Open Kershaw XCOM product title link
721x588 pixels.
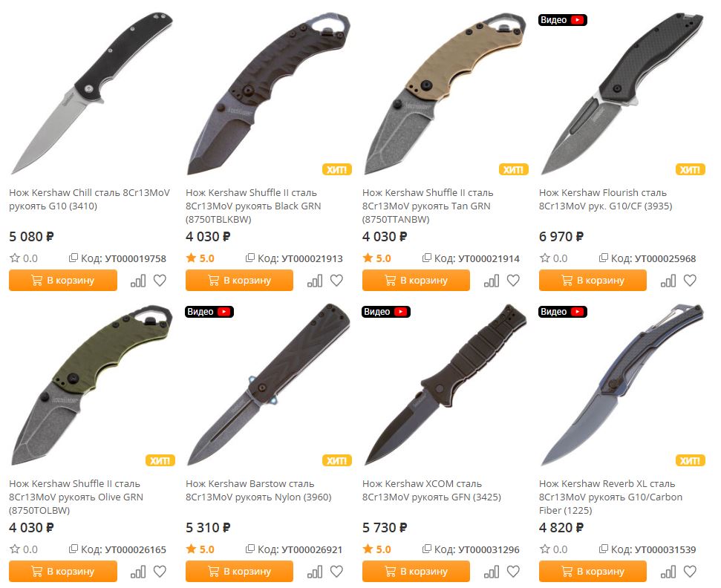431,490
